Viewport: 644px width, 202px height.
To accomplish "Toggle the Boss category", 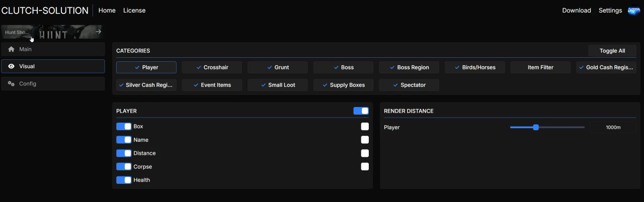I will (x=344, y=67).
